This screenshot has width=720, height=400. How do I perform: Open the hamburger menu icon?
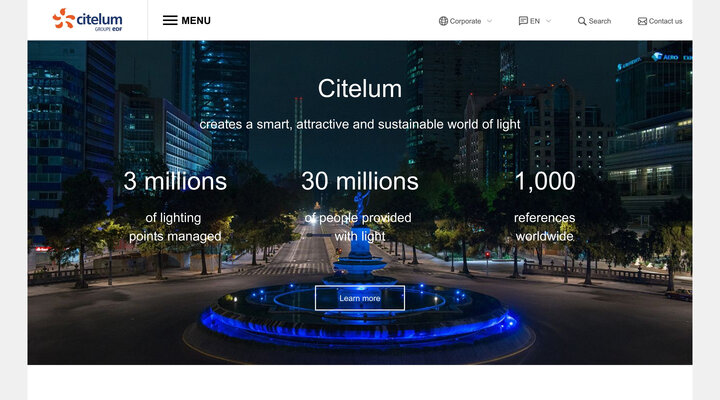(x=170, y=20)
